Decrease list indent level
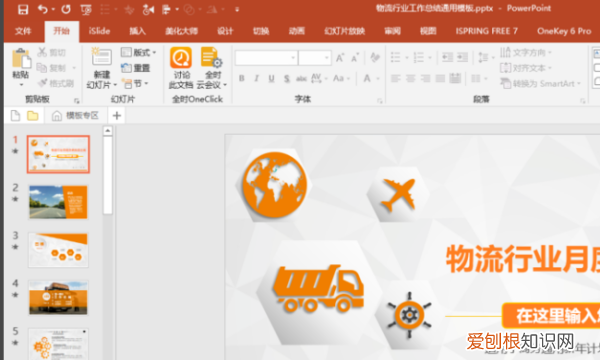Viewport: 600px width, 360px height. [x=447, y=57]
